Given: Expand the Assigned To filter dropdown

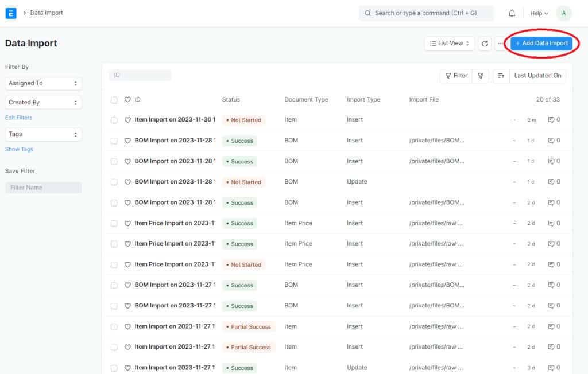Looking at the screenshot, I should [x=43, y=83].
